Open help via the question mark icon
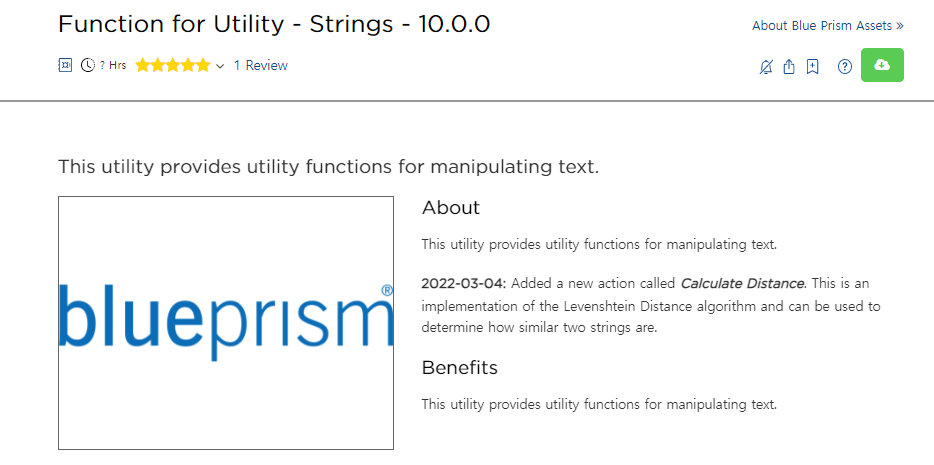This screenshot has height=465, width=934. click(x=845, y=67)
